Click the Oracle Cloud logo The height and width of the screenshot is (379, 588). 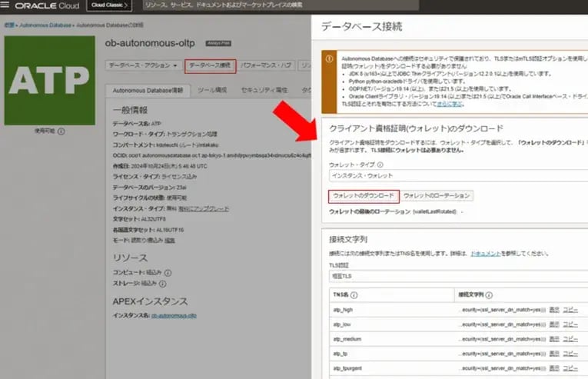[46, 5]
